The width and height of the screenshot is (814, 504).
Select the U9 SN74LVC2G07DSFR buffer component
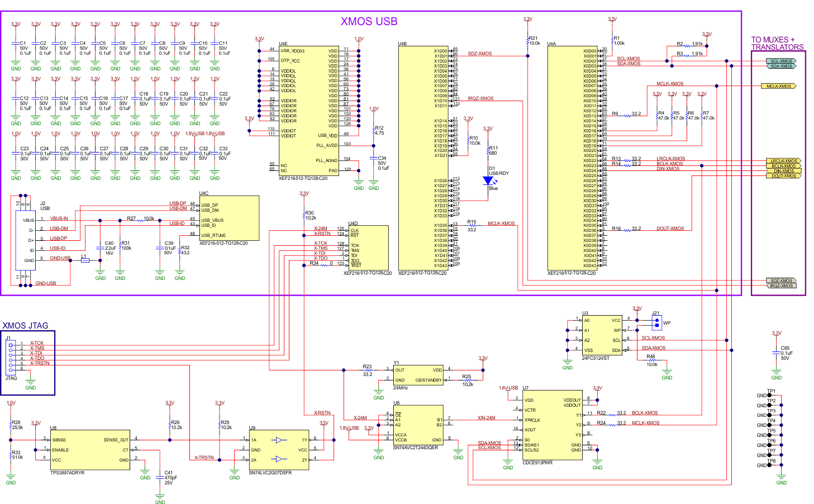[279, 450]
